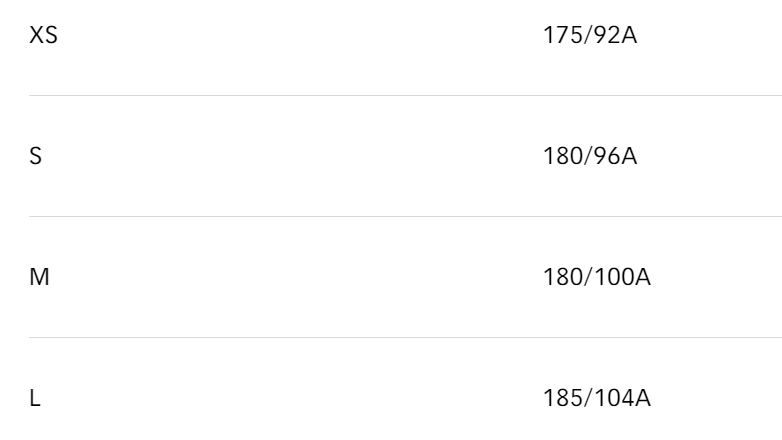Click the 175/92A measurement value
The height and width of the screenshot is (440, 782).
590,35
